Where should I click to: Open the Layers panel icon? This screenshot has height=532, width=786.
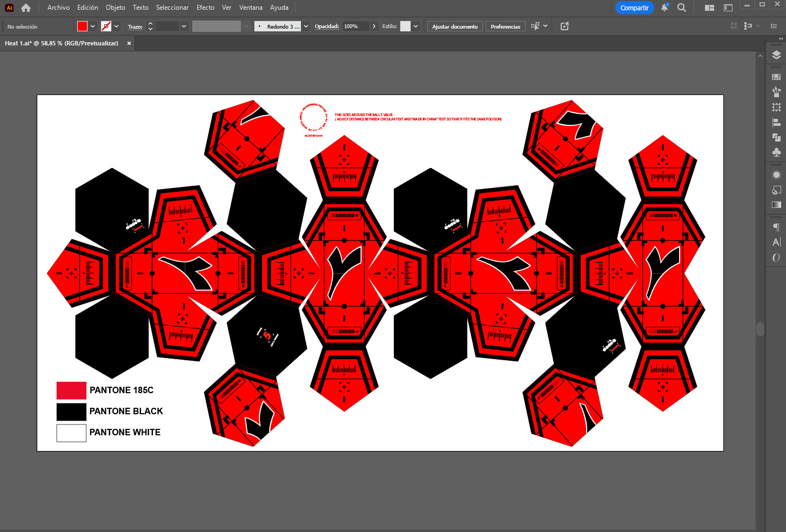[776, 55]
